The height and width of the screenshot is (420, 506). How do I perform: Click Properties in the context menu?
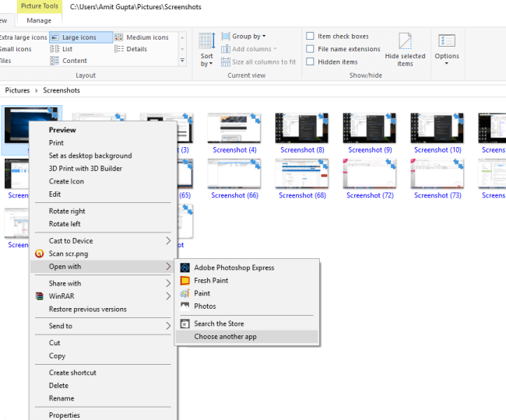point(64,415)
